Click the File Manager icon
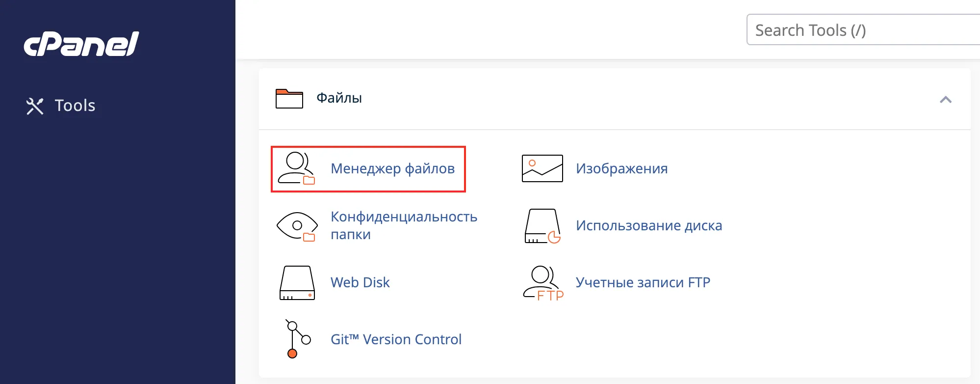Viewport: 980px width, 384px height. (x=296, y=168)
